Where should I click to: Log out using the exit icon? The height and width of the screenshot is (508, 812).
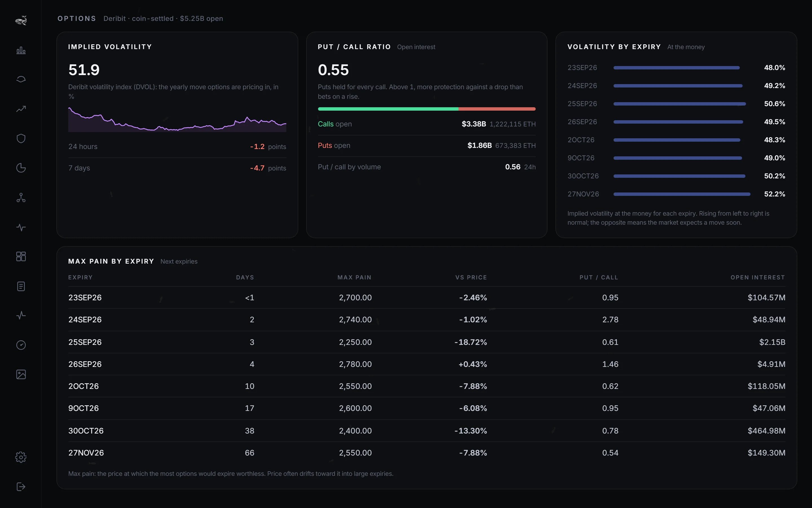(21, 487)
